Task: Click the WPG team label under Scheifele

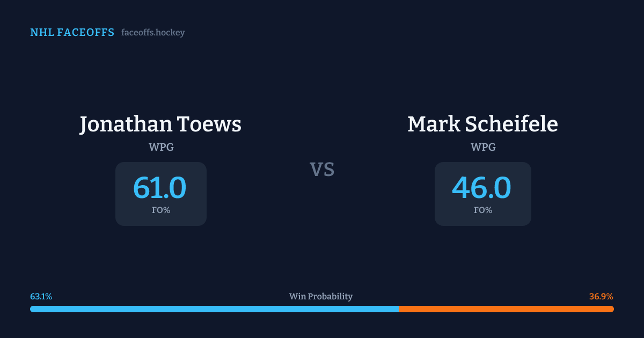Action: (483, 147)
